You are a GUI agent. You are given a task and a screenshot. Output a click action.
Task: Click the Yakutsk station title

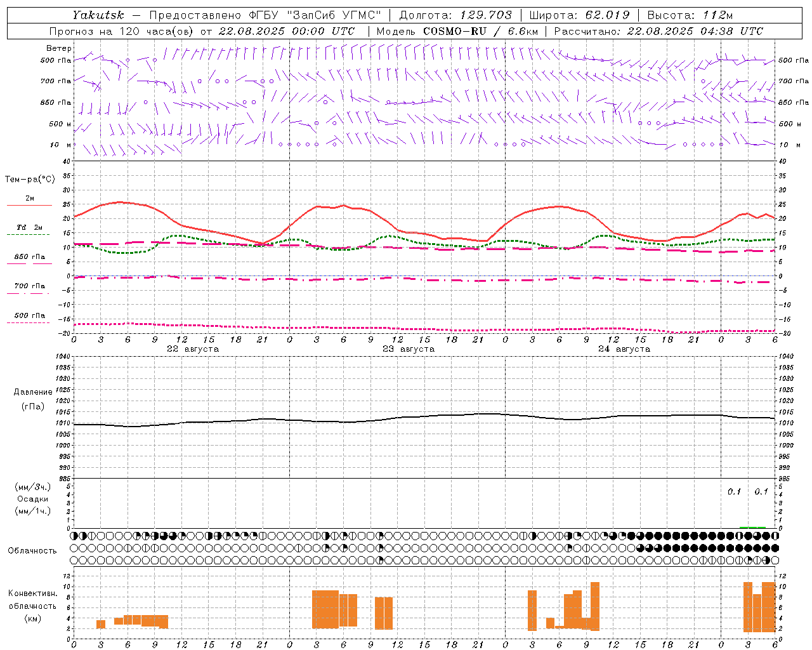(98, 15)
